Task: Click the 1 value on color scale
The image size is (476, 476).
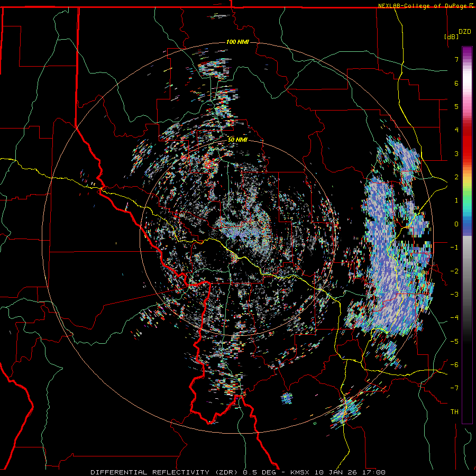Action: pos(456,200)
